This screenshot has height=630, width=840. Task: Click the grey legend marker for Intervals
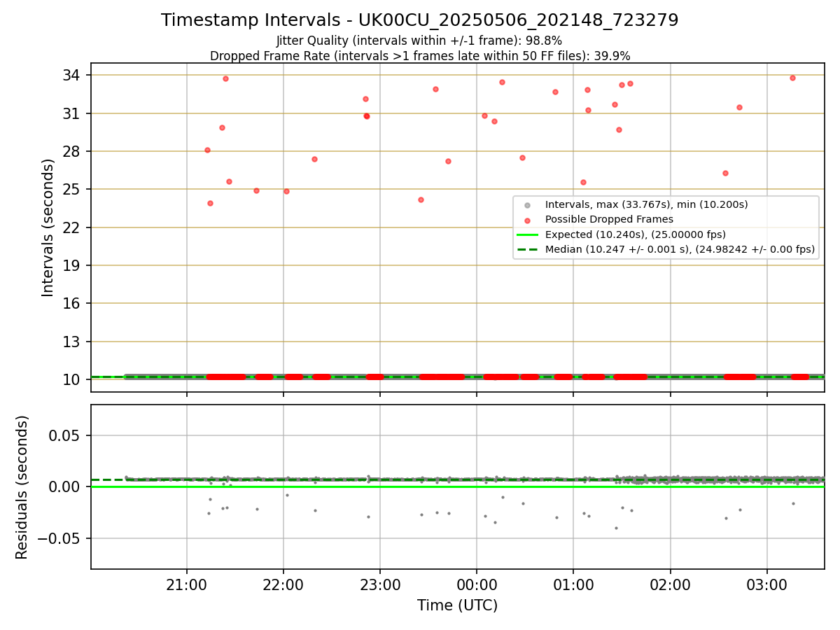(528, 205)
